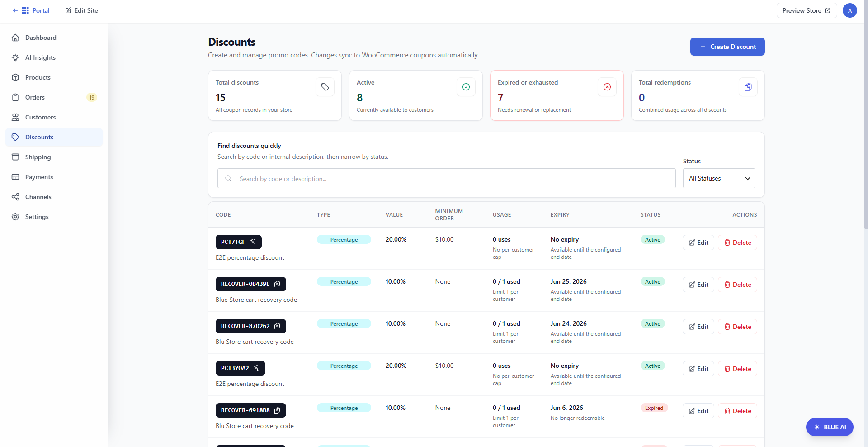Click the Percentage tag in PCT7TGF row
This screenshot has width=868, height=447.
[344, 239]
